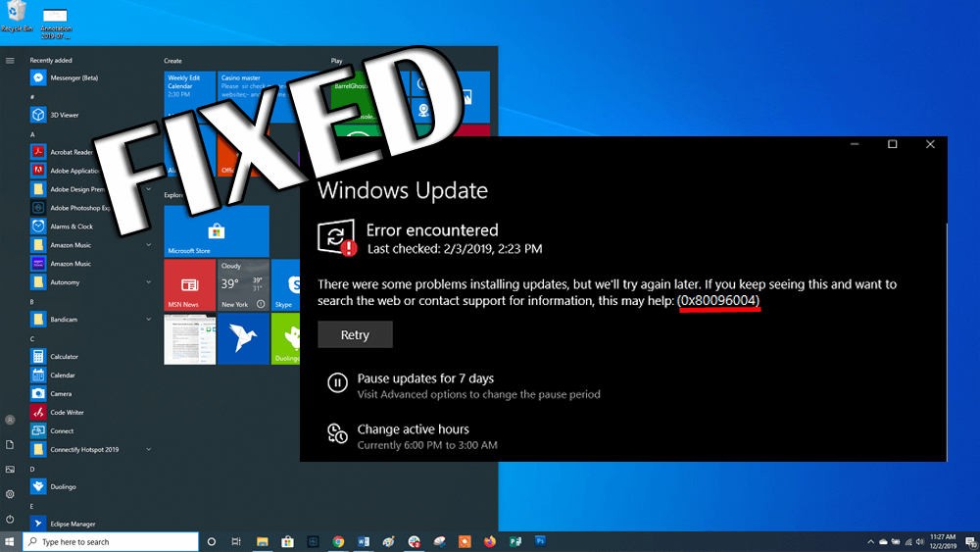
Task: Click the 'Create' tile group heading
Action: pyautogui.click(x=173, y=61)
